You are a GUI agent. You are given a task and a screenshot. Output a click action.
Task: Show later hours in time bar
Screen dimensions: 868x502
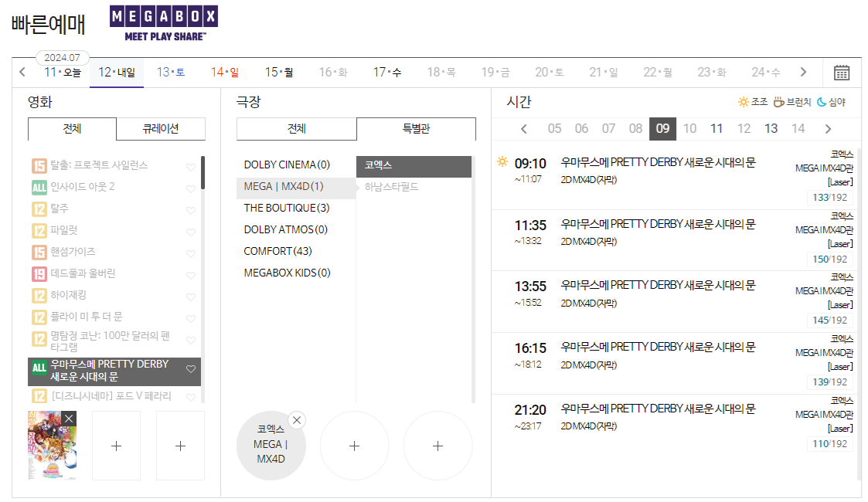(x=828, y=129)
